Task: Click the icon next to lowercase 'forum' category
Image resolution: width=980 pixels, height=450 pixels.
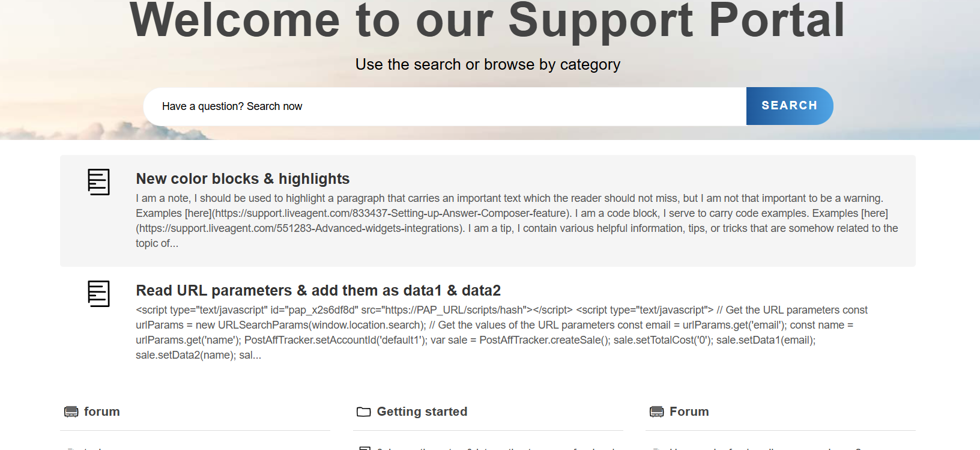Action: pyautogui.click(x=71, y=412)
